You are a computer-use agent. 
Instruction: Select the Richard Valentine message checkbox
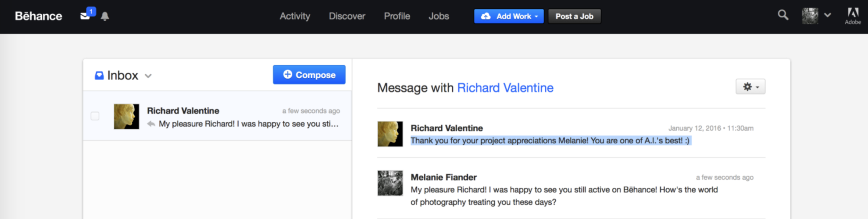click(x=95, y=116)
